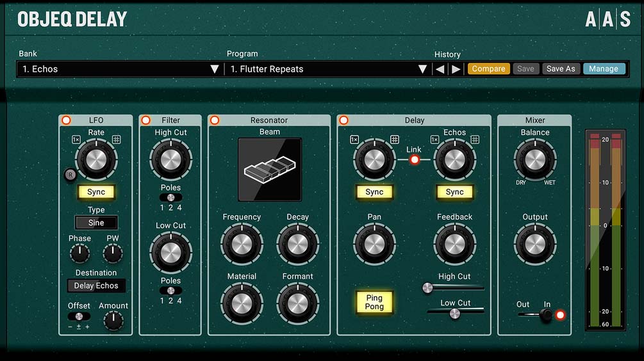Toggle Ping Pong delay mode
Image resolution: width=644 pixels, height=361 pixels.
click(374, 302)
